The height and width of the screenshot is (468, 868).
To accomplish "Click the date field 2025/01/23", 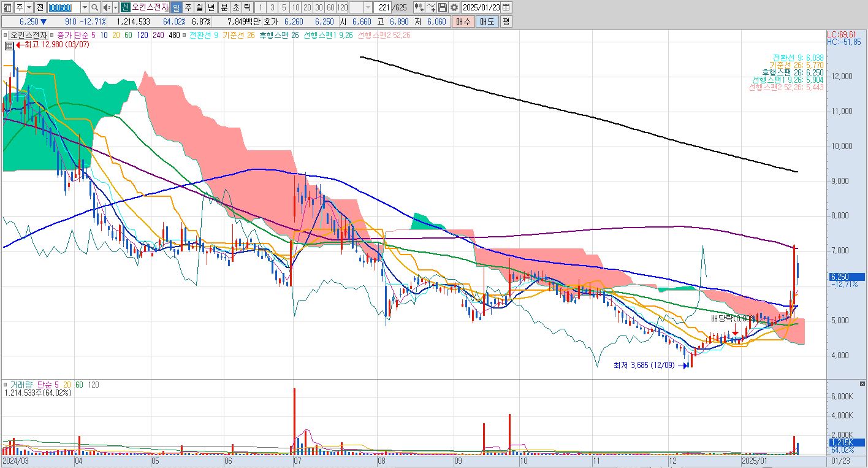I will click(x=481, y=7).
